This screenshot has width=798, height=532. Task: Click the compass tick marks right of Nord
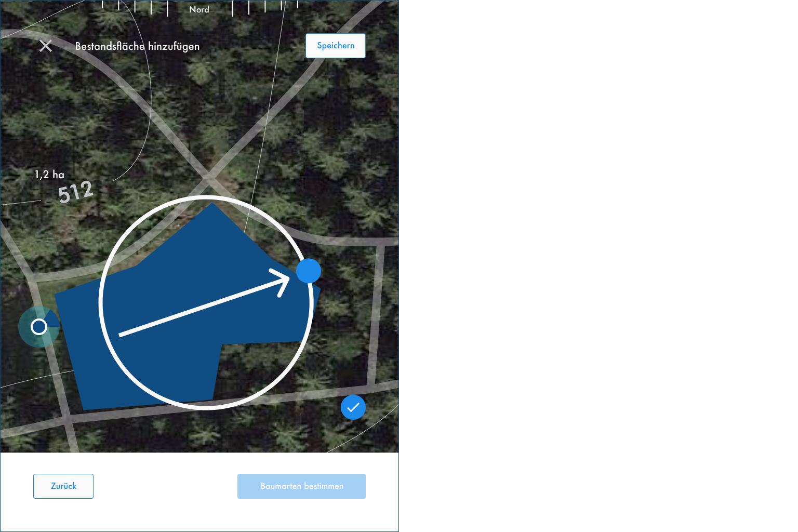[x=265, y=7]
